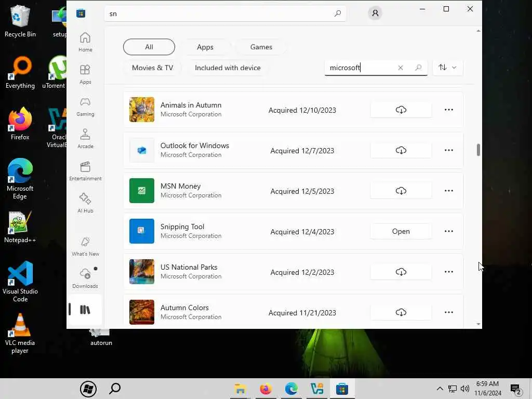Click the 'Outlook for Windows' title text
Screen dimensions: 532x399
tap(195, 145)
